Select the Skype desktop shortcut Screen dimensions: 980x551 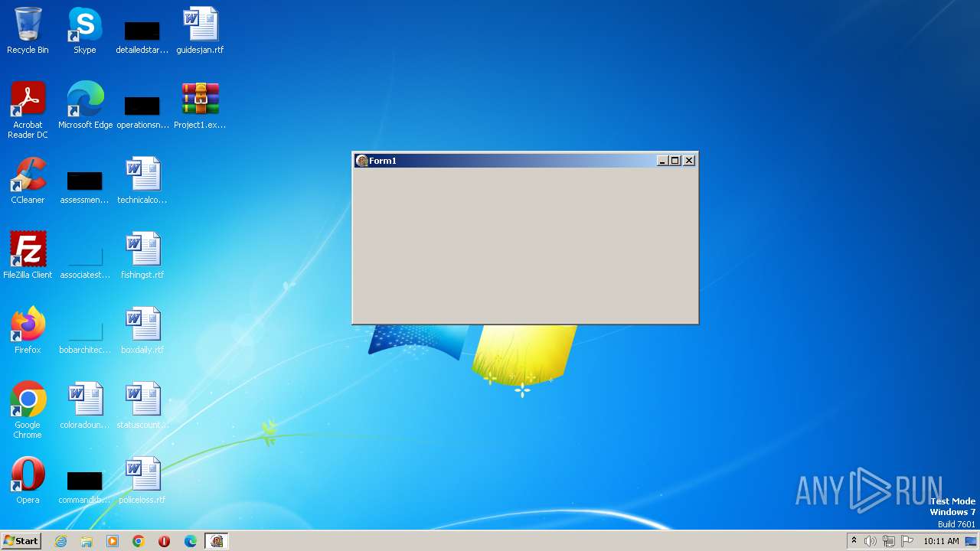coord(84,31)
